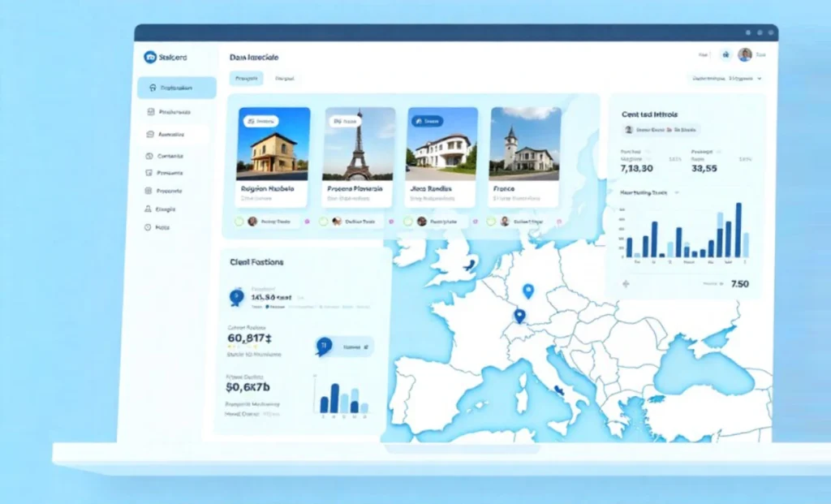Open the user profile avatar in the header
The width and height of the screenshot is (831, 504).
coord(744,54)
